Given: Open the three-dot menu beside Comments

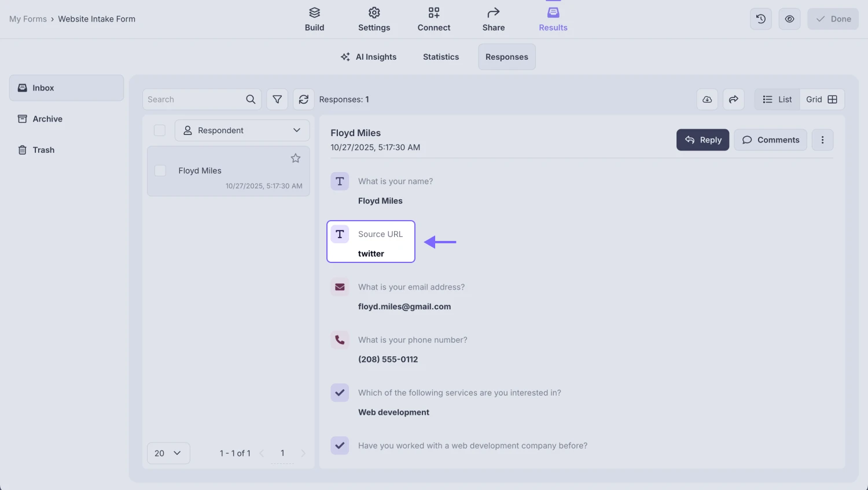Looking at the screenshot, I should coord(822,140).
